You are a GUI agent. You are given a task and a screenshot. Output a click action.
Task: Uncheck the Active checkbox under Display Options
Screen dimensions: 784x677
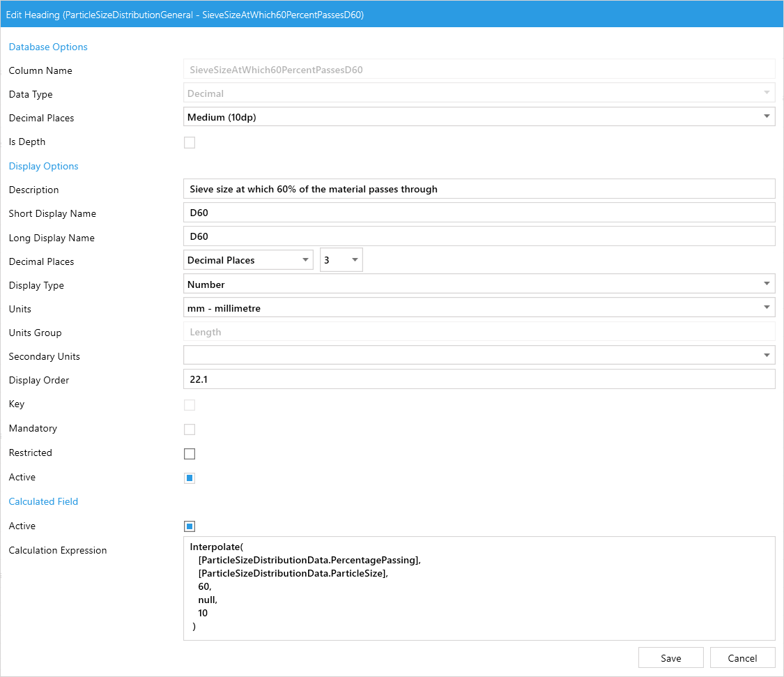[x=190, y=478]
